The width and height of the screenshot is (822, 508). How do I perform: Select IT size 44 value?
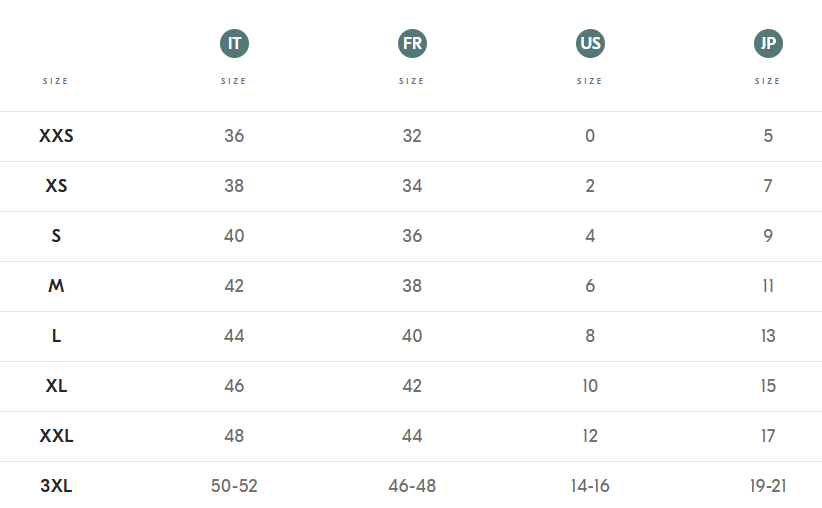tap(234, 336)
